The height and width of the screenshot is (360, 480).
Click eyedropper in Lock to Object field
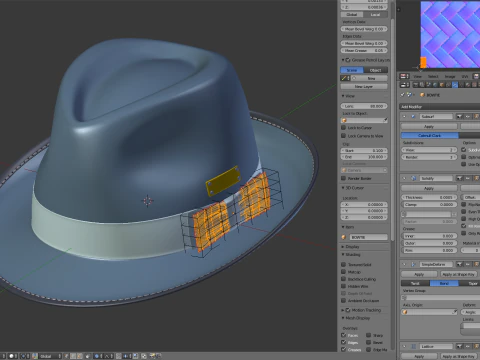[385, 120]
